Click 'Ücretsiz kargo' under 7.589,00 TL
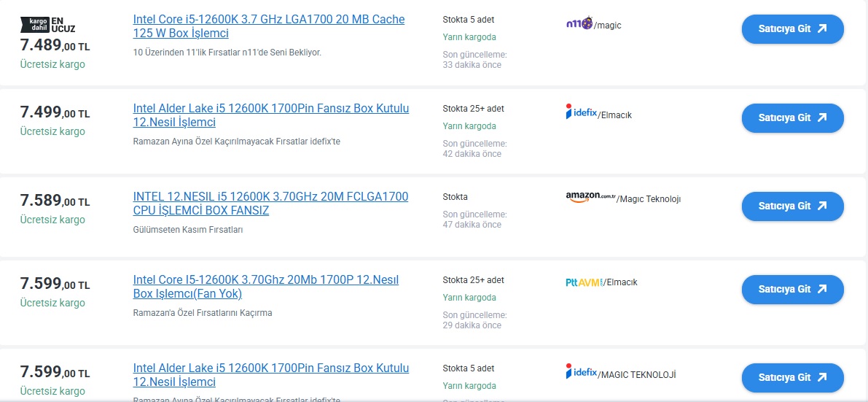This screenshot has width=868, height=402. coord(52,220)
